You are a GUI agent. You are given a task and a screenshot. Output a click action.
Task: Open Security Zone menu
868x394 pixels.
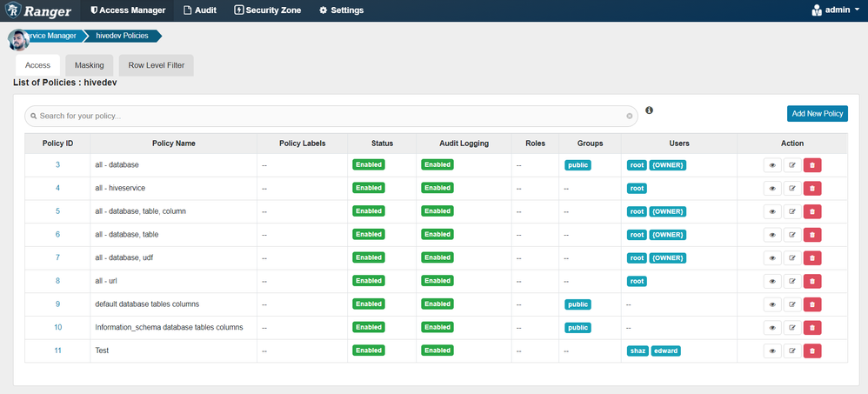pos(268,10)
